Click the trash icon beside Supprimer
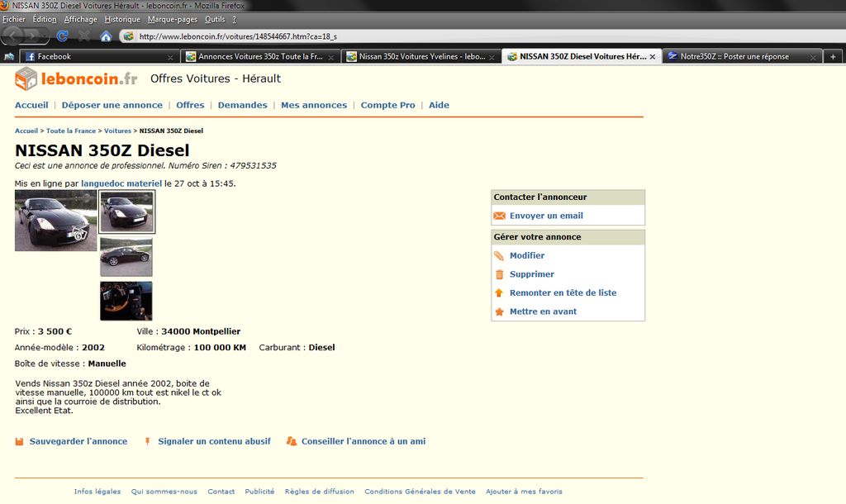Screen dimensions: 846x504 click(x=499, y=274)
